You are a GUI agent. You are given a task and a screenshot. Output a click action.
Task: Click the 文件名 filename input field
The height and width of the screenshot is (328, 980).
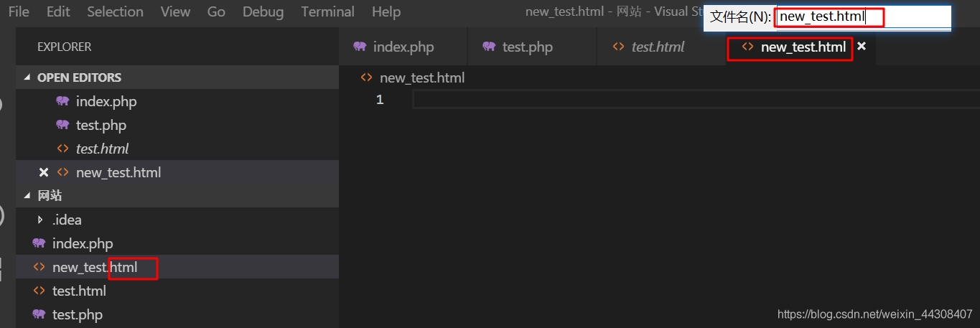click(x=862, y=17)
